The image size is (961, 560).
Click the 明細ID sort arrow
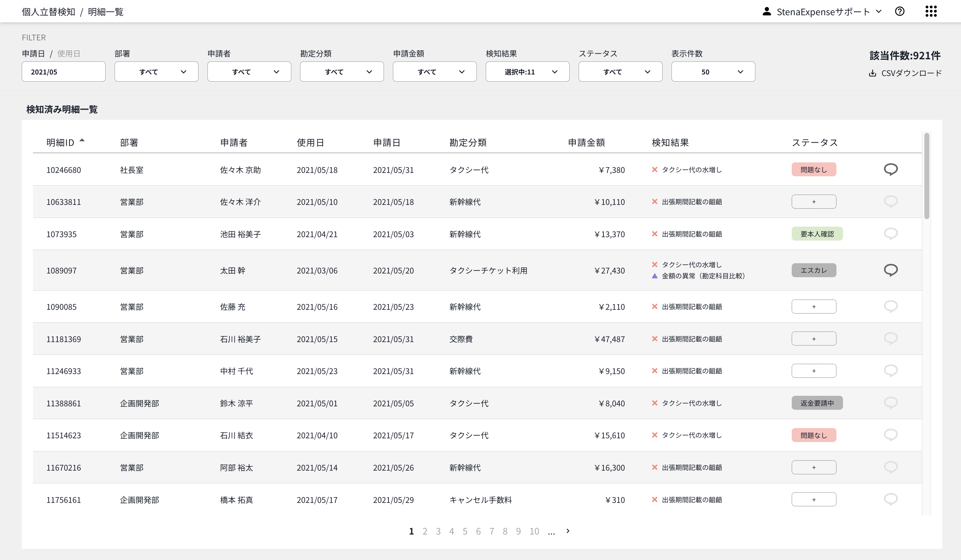pyautogui.click(x=82, y=140)
